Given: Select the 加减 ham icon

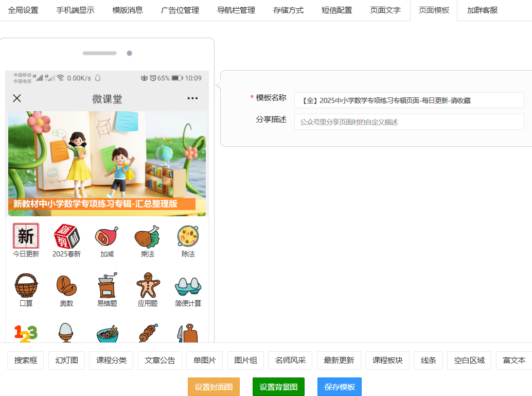Looking at the screenshot, I should (107, 236).
